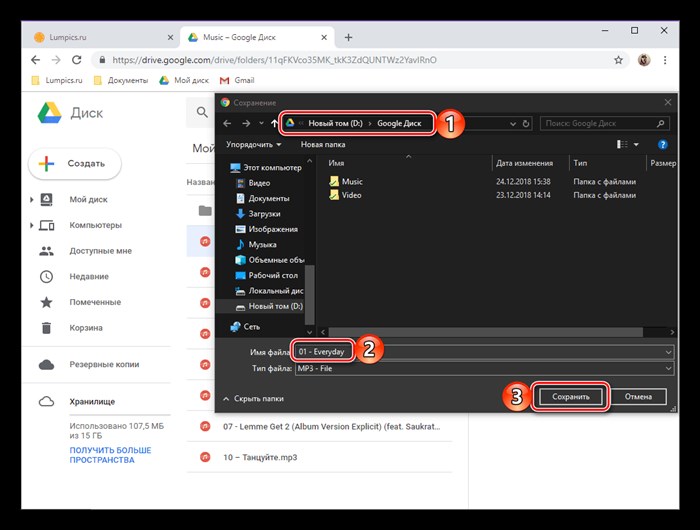Open Документы bookmark folder
The width and height of the screenshot is (700, 530).
[121, 80]
